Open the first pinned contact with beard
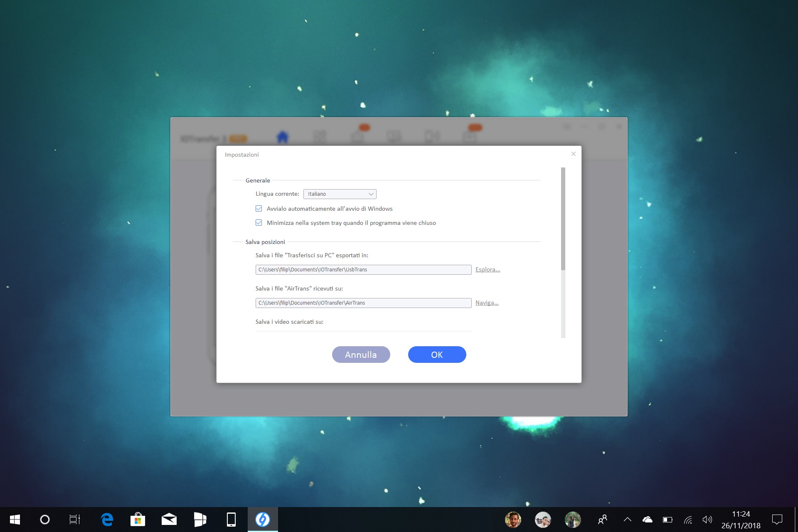This screenshot has height=532, width=798. tap(513, 520)
